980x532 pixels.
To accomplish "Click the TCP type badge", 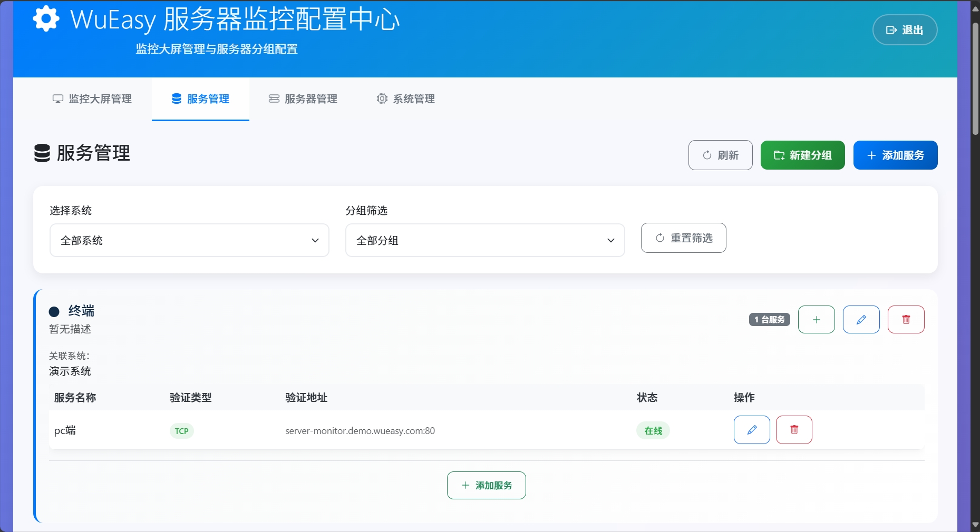I will (181, 431).
